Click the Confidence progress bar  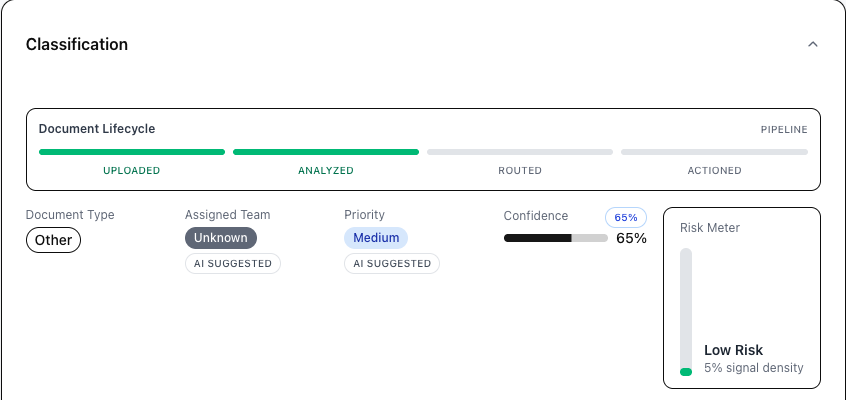click(x=556, y=238)
